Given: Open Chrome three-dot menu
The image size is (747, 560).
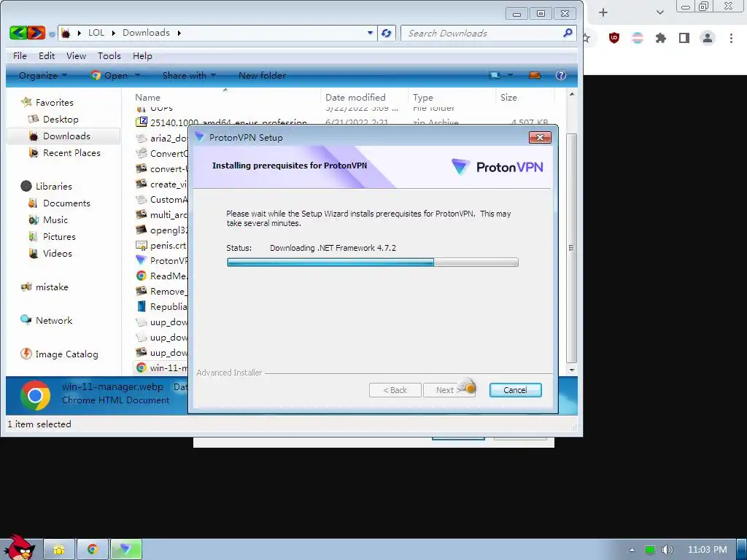Looking at the screenshot, I should pos(731,38).
